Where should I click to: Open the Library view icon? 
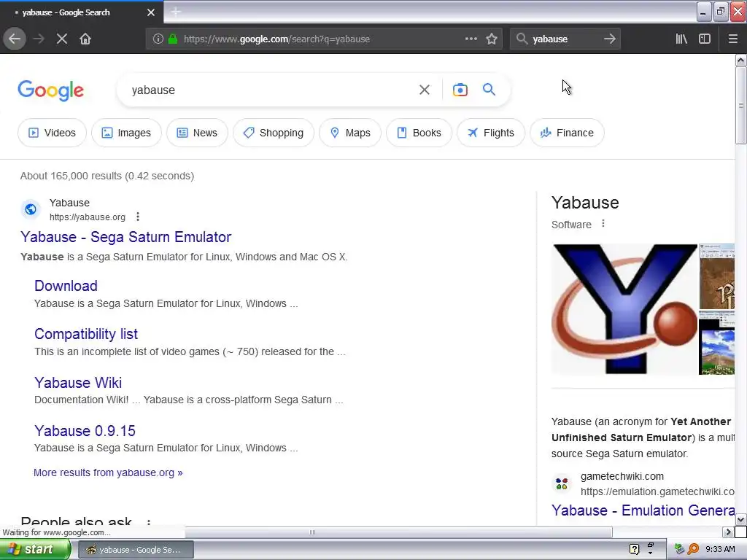click(x=681, y=39)
